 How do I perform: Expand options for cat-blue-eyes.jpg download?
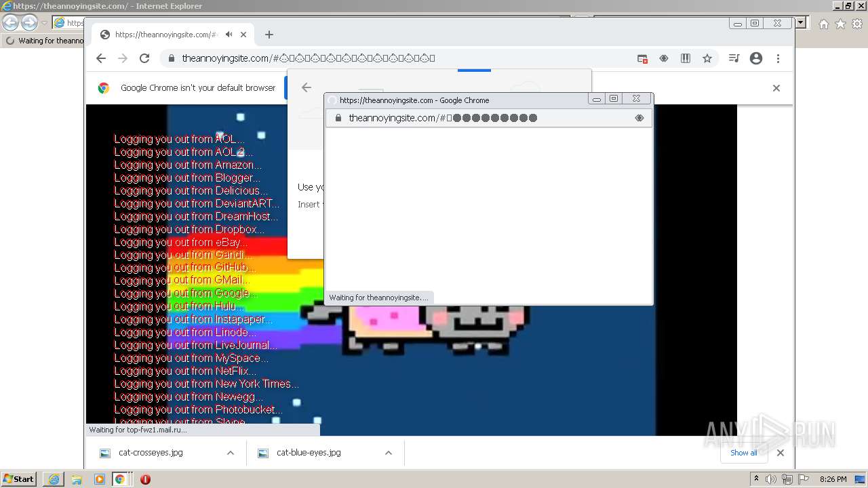tap(389, 453)
